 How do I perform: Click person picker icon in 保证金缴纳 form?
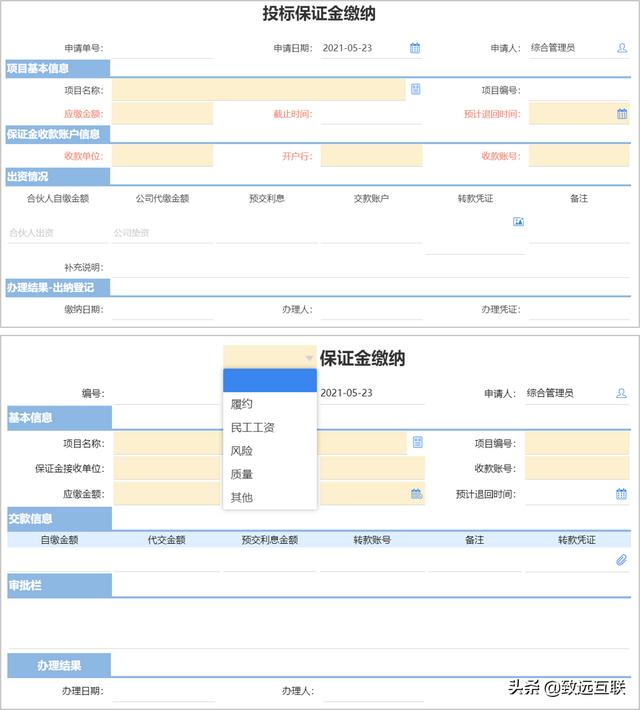point(621,393)
